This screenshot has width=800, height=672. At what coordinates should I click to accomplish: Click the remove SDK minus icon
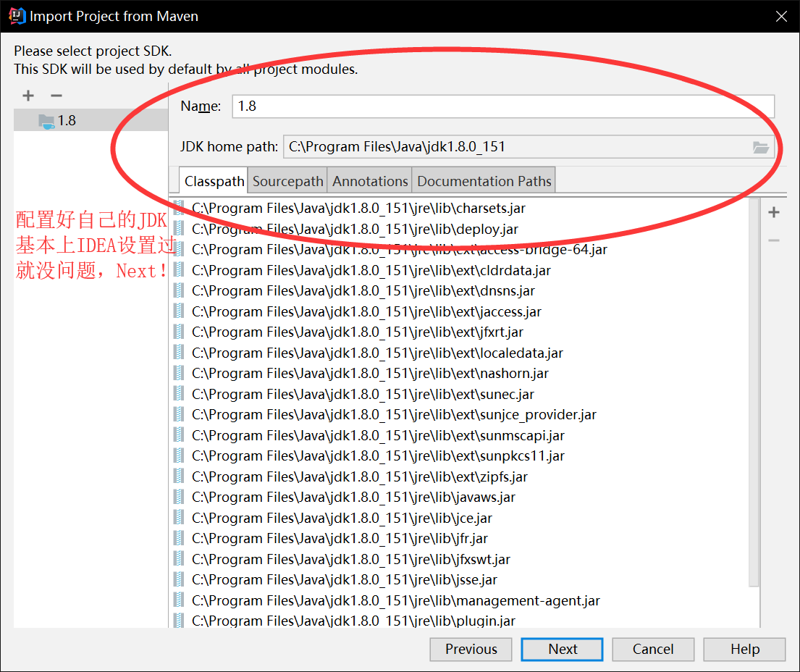click(x=56, y=96)
